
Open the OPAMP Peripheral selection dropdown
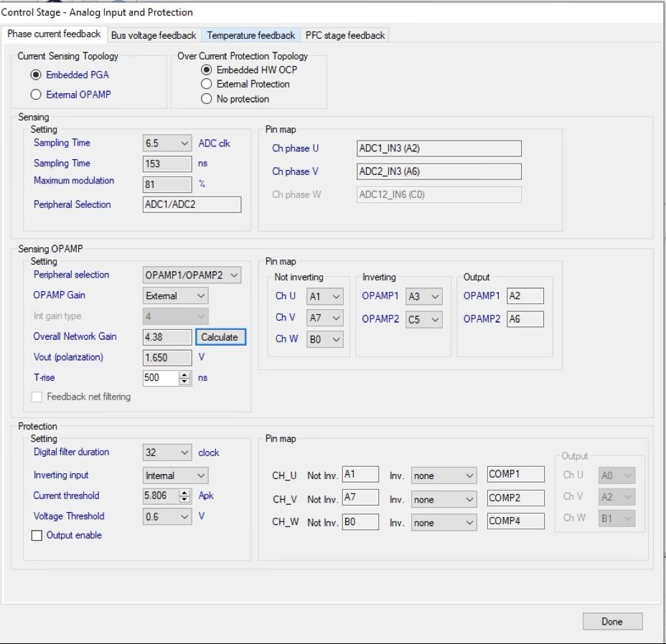192,275
